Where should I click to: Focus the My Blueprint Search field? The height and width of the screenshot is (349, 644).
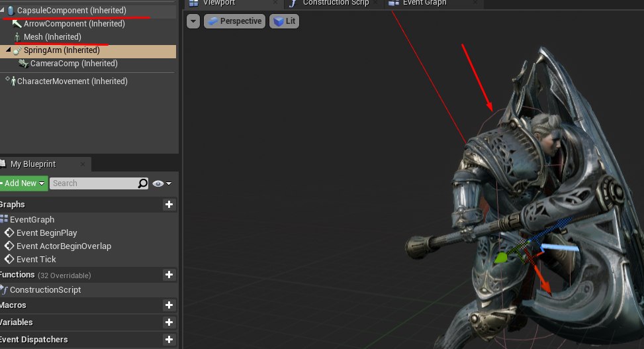coord(94,183)
